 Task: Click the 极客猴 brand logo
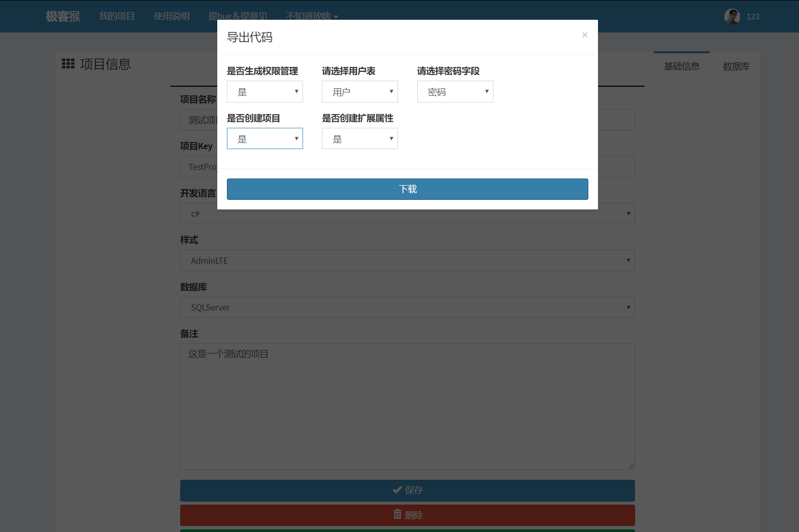coord(63,16)
